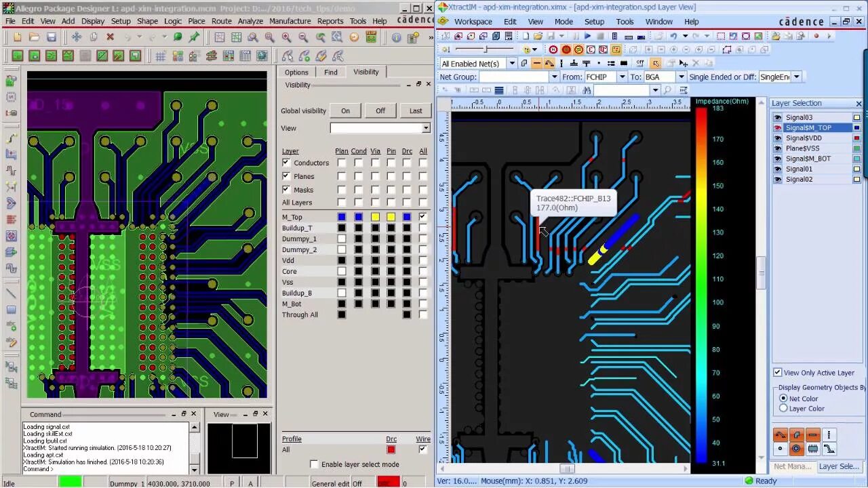This screenshot has height=488, width=868.
Task: Toggle the Conductors layer checkbox
Action: [x=286, y=163]
